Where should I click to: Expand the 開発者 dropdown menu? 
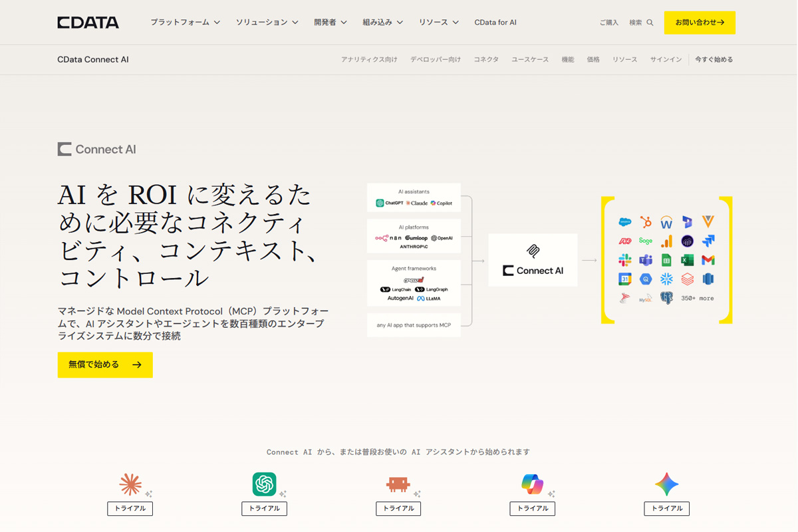pyautogui.click(x=331, y=22)
